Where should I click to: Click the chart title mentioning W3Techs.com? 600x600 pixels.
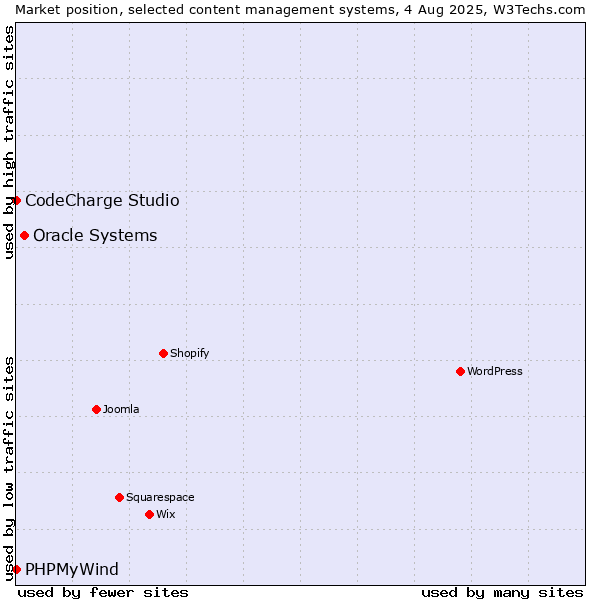(x=300, y=10)
